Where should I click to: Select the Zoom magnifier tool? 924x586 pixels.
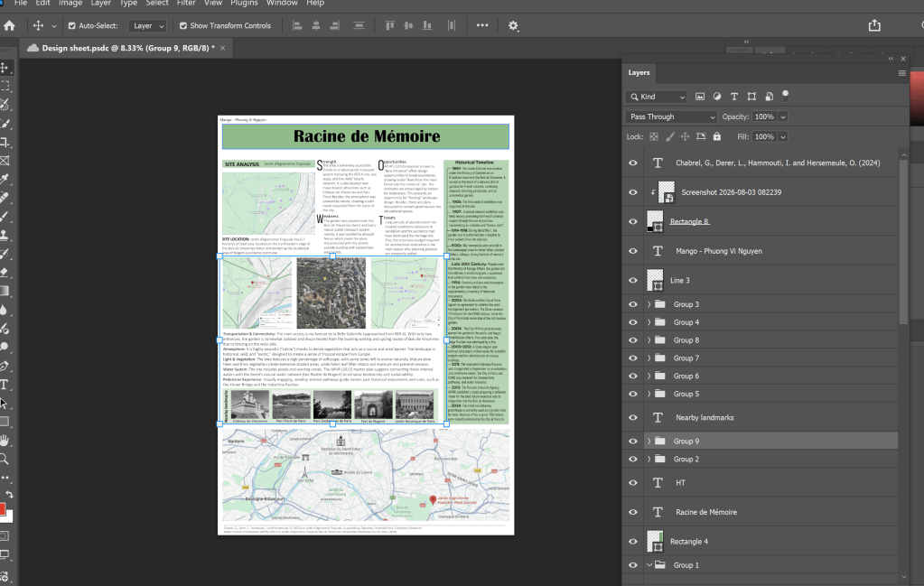point(5,459)
